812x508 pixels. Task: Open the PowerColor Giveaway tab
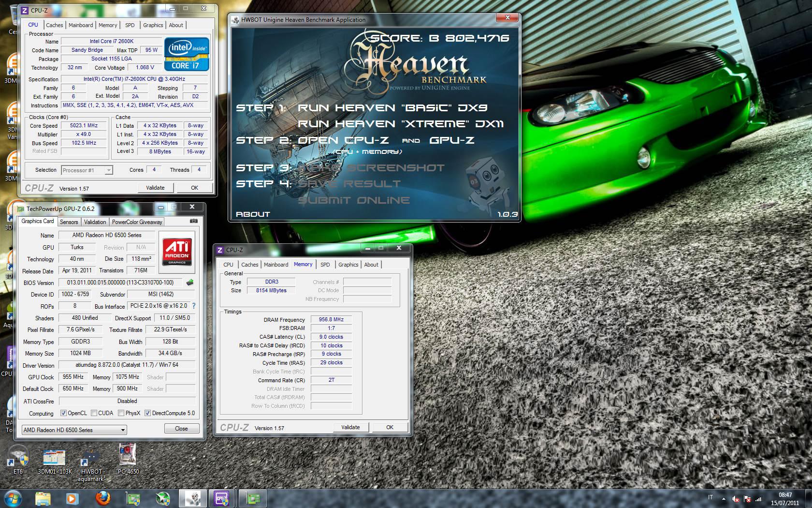coord(137,222)
